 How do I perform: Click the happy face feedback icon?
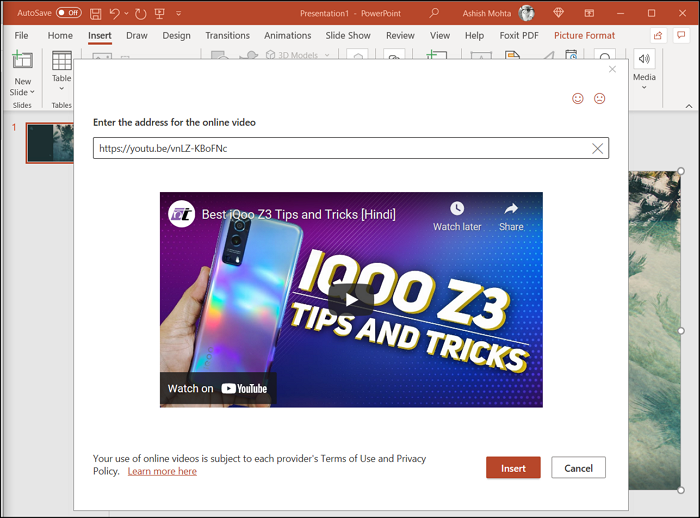[578, 98]
